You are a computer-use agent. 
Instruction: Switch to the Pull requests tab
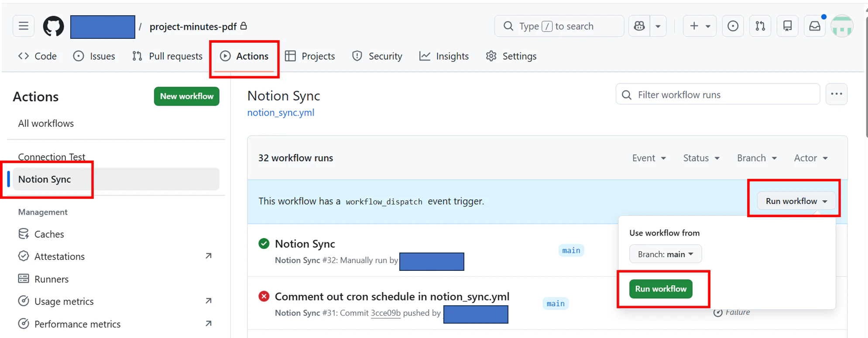[x=168, y=56]
